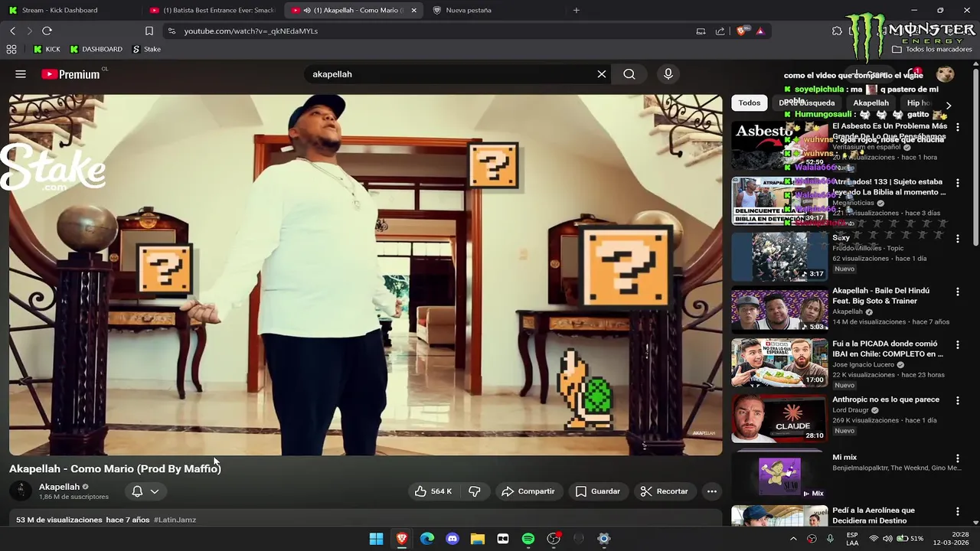Open Discord from the taskbar
This screenshot has width=980, height=551.
tap(452, 539)
